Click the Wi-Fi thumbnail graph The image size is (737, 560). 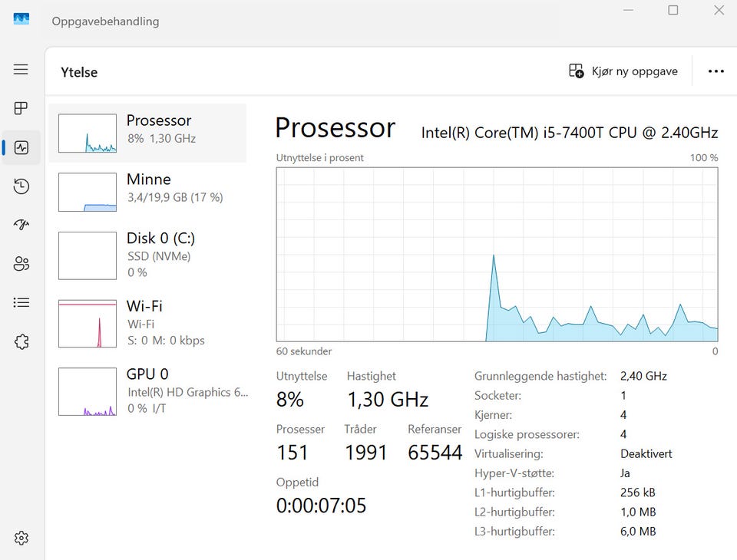tap(88, 324)
